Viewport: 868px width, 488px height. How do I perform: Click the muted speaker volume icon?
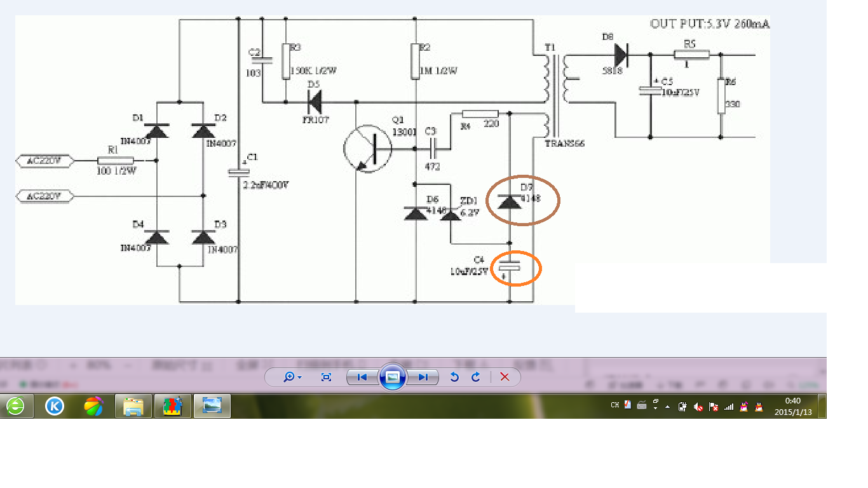698,407
